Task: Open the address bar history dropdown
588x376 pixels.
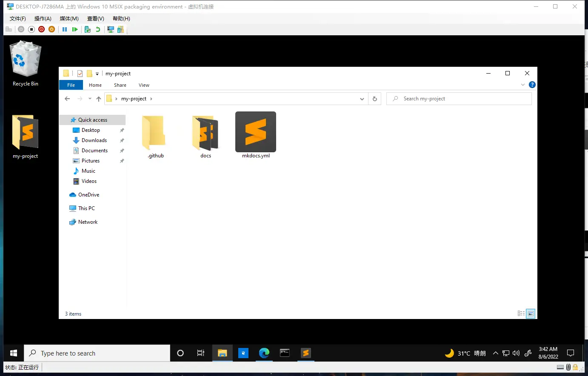Action: pos(362,99)
